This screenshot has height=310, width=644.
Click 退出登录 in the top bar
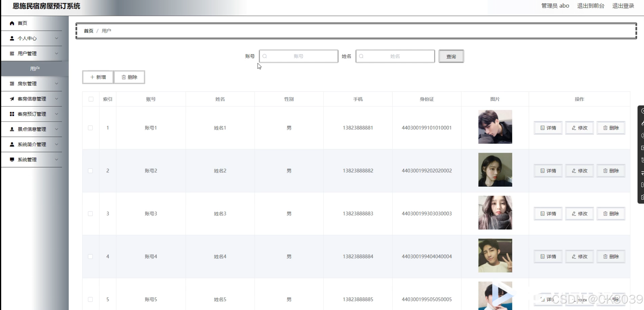tap(623, 6)
